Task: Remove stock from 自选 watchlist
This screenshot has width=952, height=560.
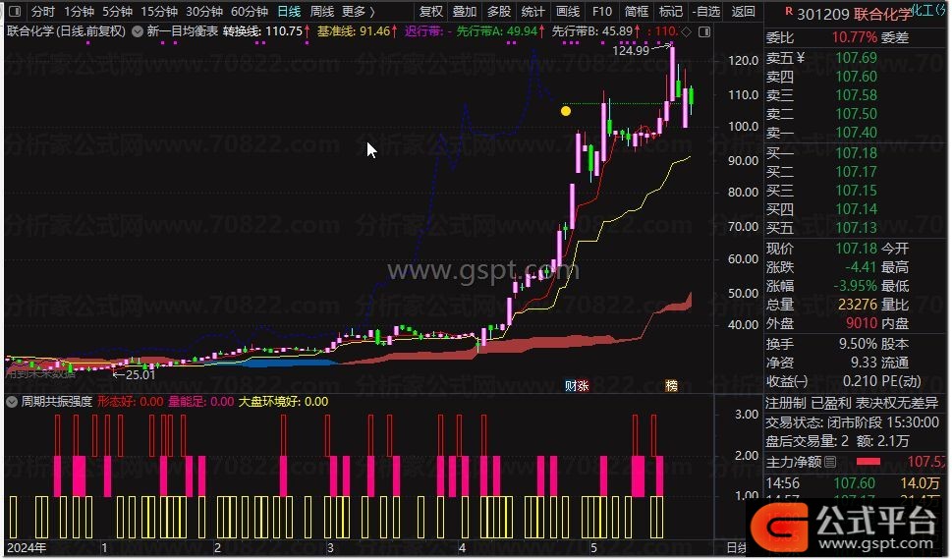Action: pyautogui.click(x=706, y=11)
